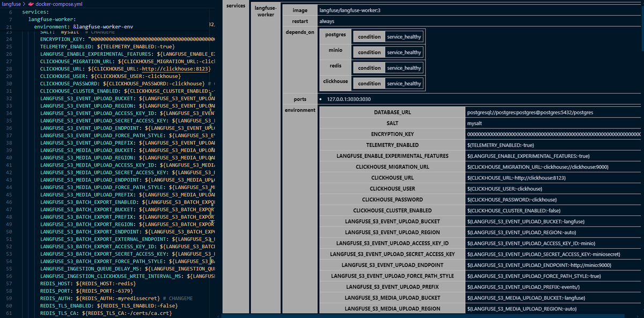Click the REDIS_TLS_CA code line
The width and height of the screenshot is (644, 318).
pyautogui.click(x=106, y=313)
